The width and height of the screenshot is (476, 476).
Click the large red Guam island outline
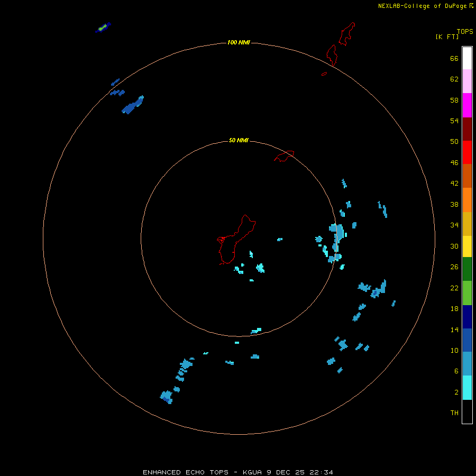point(235,241)
